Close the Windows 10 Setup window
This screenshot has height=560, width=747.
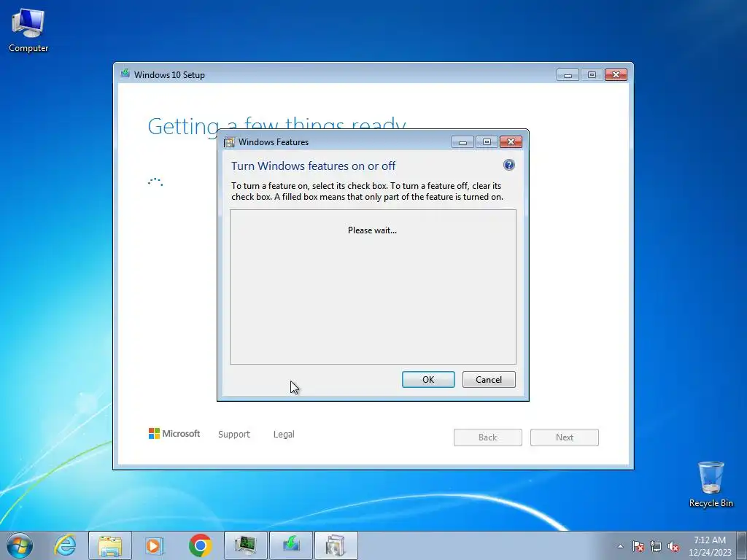[x=616, y=75]
